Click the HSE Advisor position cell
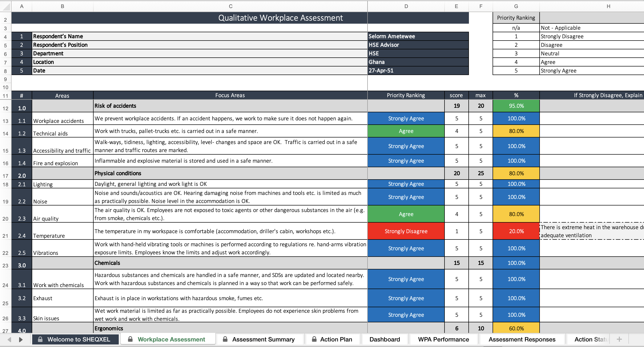This screenshot has width=644, height=347. pyautogui.click(x=418, y=45)
